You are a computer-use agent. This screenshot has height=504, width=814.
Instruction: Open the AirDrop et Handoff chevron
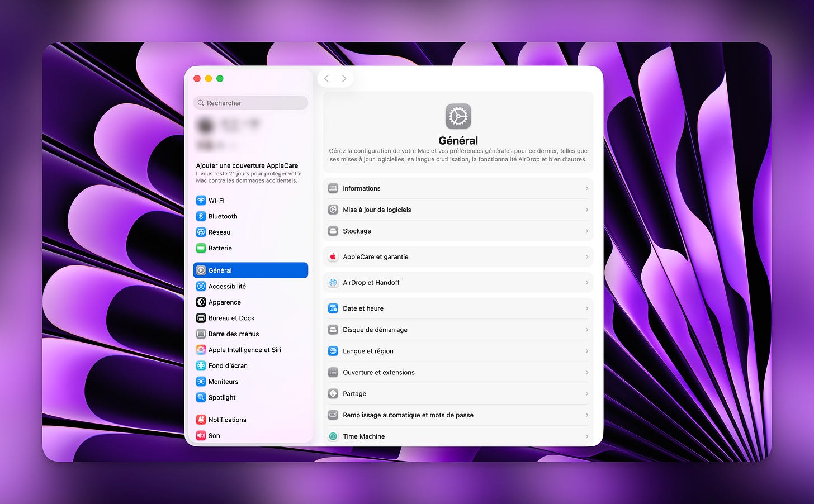coord(586,283)
